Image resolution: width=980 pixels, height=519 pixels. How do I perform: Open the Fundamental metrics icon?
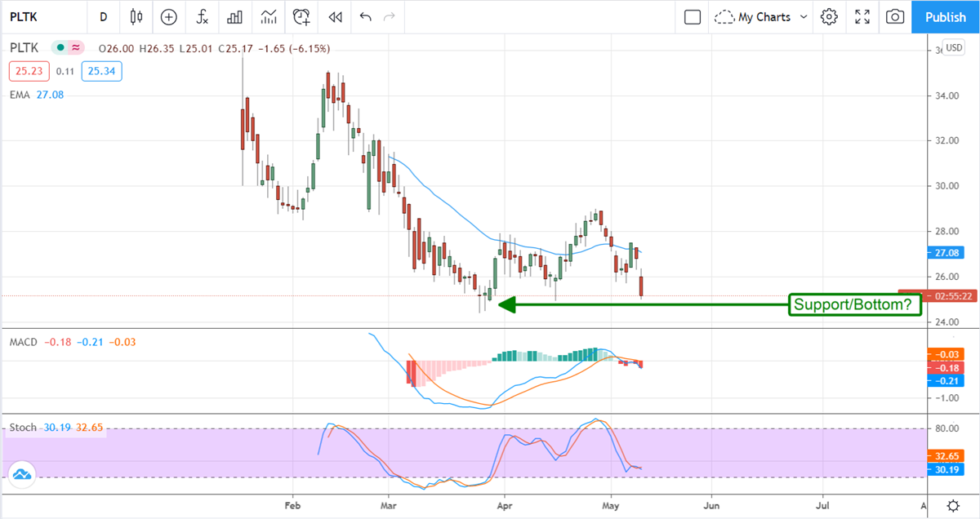pyautogui.click(x=235, y=16)
